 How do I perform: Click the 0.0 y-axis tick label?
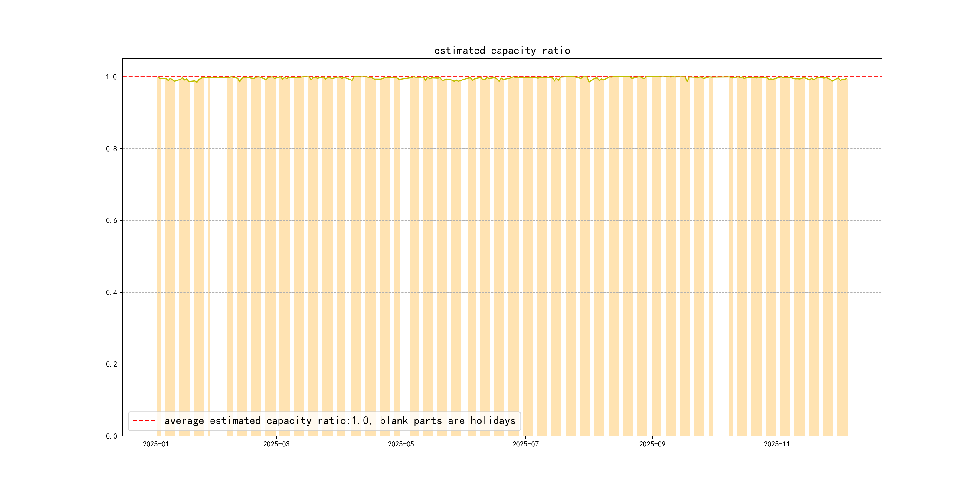tap(111, 436)
